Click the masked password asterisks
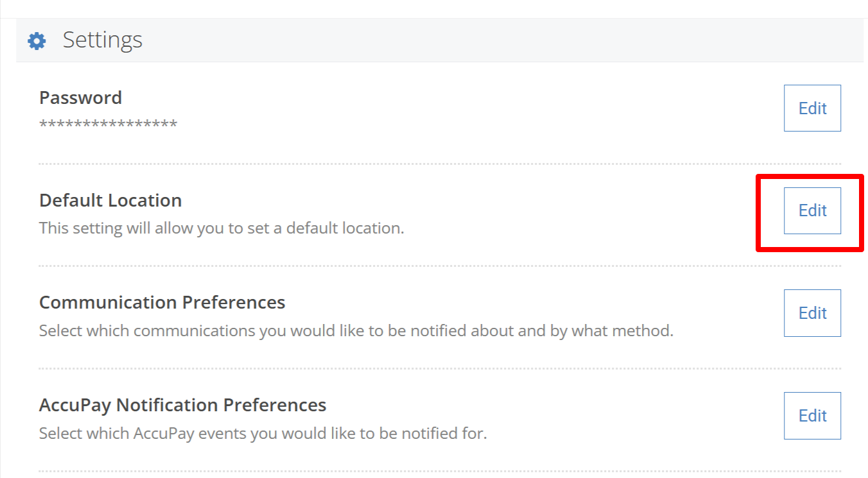 108,124
